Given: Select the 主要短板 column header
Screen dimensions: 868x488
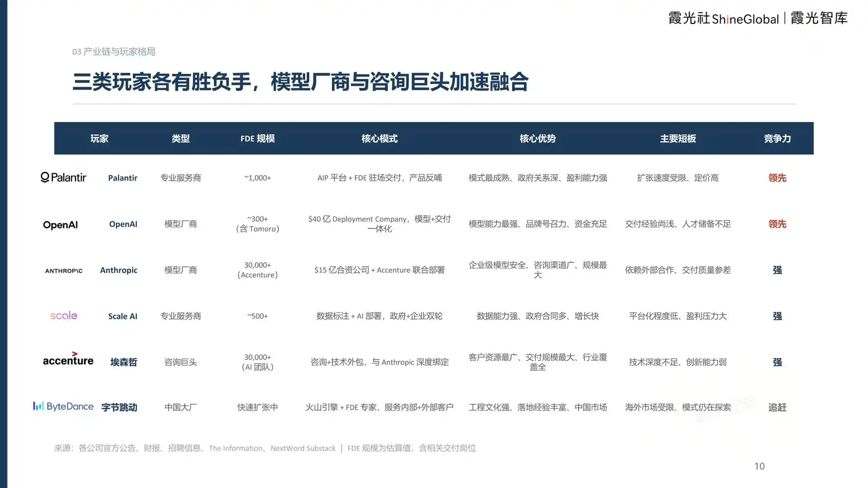Looking at the screenshot, I should [x=678, y=139].
